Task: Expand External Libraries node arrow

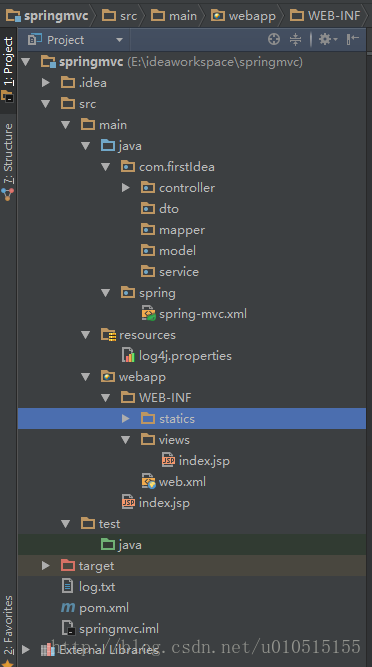Action: point(26,650)
